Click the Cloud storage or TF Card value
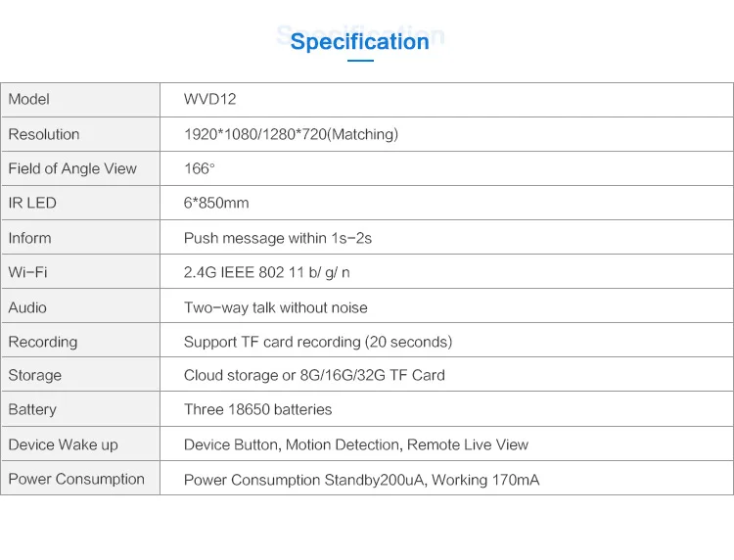 (314, 376)
